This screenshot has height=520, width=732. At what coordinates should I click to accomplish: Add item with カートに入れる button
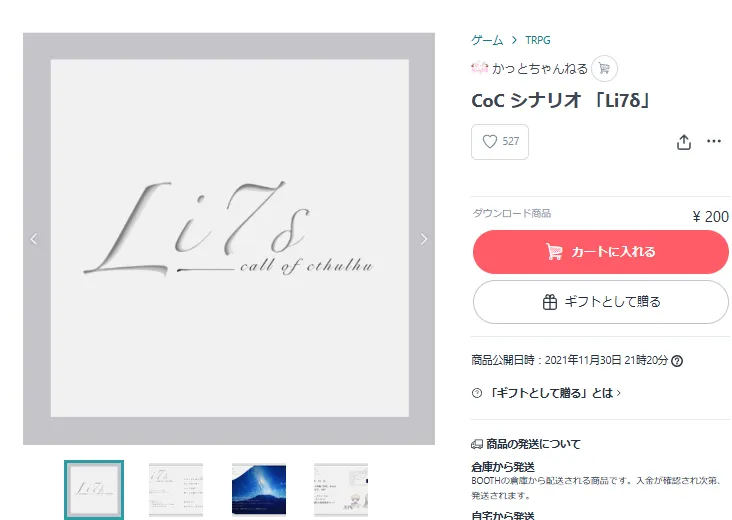[x=600, y=252]
